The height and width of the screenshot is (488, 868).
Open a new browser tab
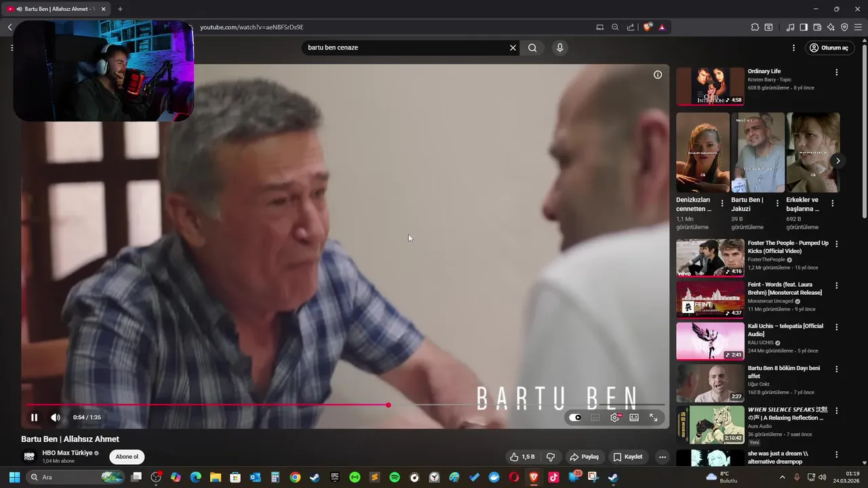click(120, 9)
